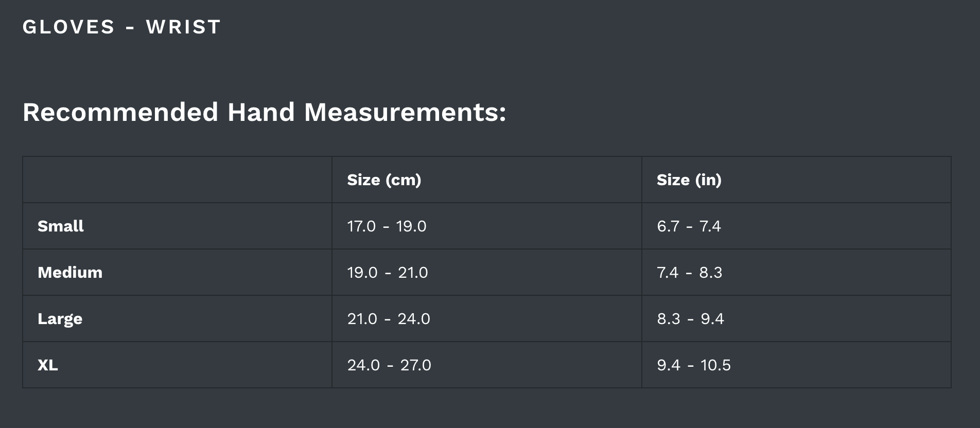Screen dimensions: 980x428
Task: Click the empty top-left table header cell
Action: click(x=177, y=180)
